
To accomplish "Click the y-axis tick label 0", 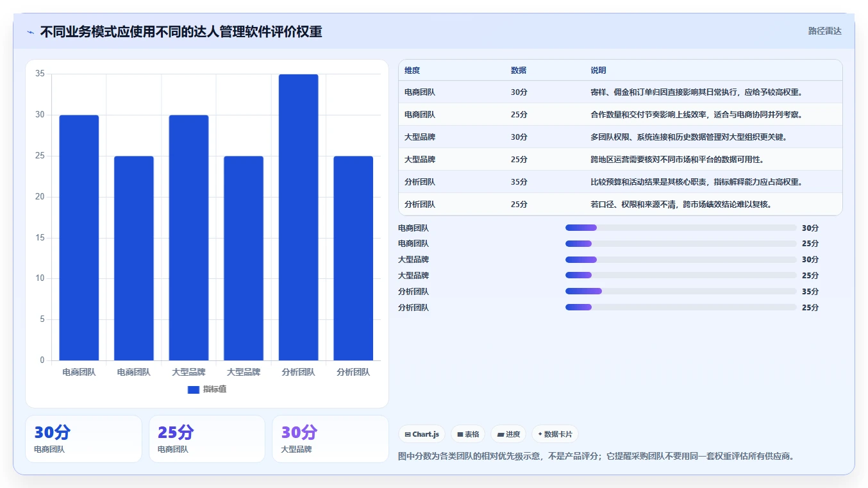I will (x=42, y=360).
